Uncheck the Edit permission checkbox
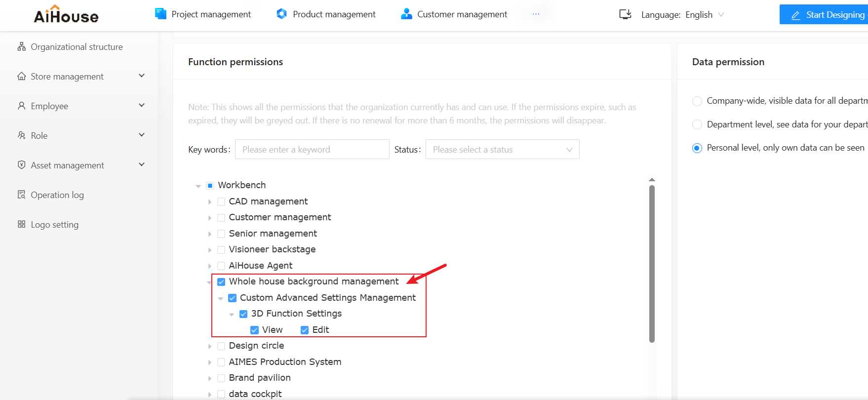 pyautogui.click(x=305, y=330)
